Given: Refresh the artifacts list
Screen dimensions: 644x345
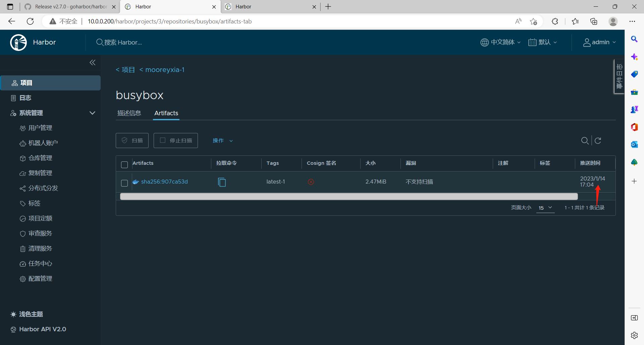Looking at the screenshot, I should point(598,141).
